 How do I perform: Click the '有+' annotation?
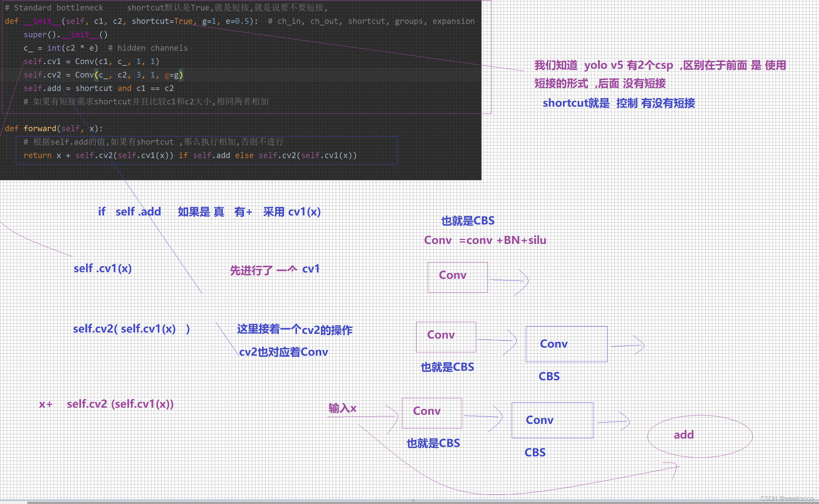(x=243, y=212)
